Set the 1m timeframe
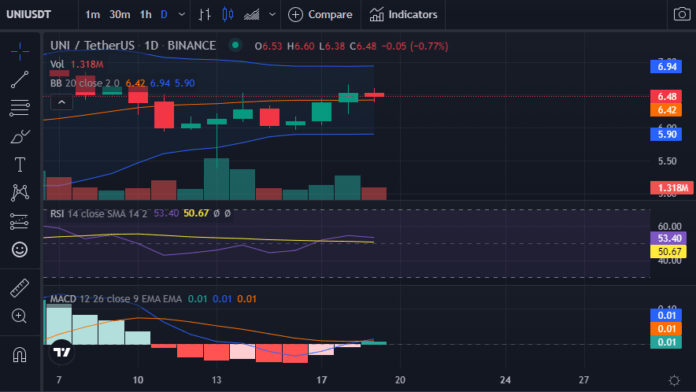Viewport: 696px width, 392px height. (92, 15)
